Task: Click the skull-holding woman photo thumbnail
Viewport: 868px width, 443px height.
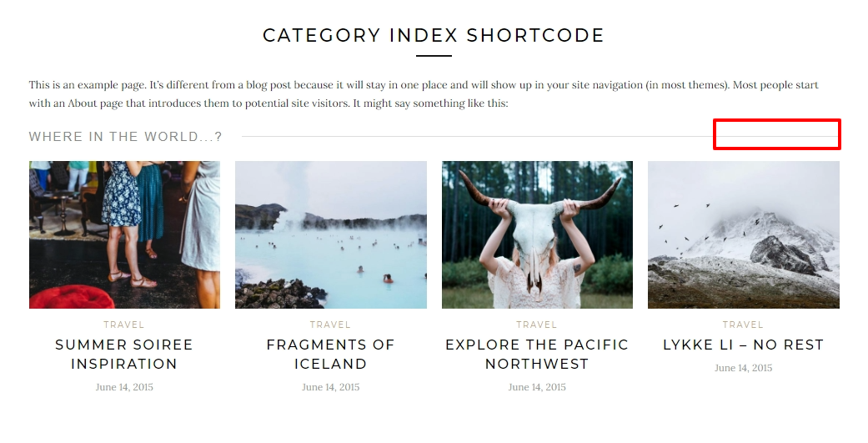Action: [x=537, y=234]
